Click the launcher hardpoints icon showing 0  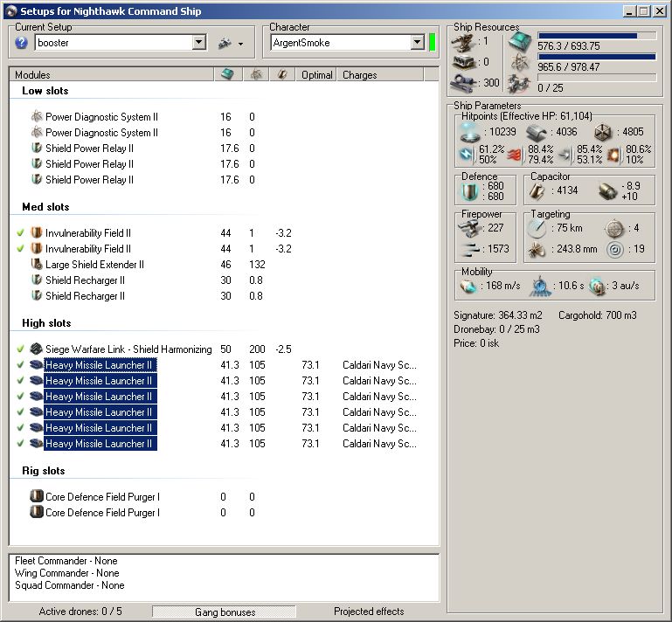tap(464, 62)
